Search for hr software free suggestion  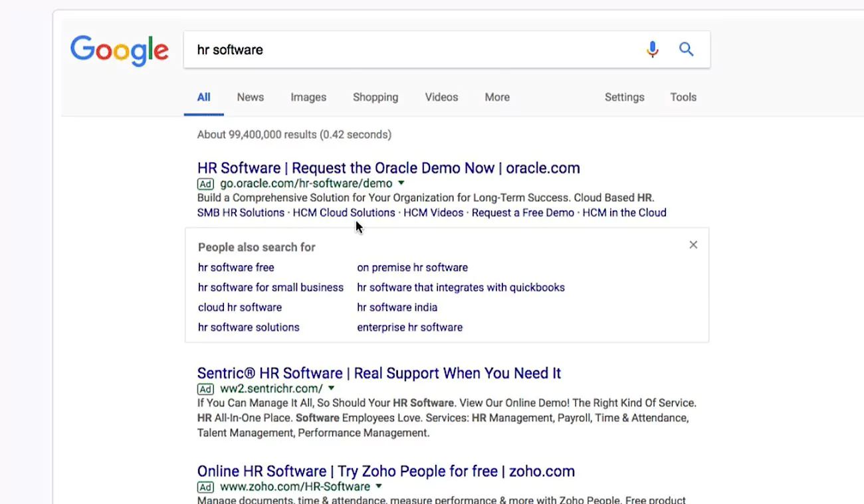(x=236, y=268)
